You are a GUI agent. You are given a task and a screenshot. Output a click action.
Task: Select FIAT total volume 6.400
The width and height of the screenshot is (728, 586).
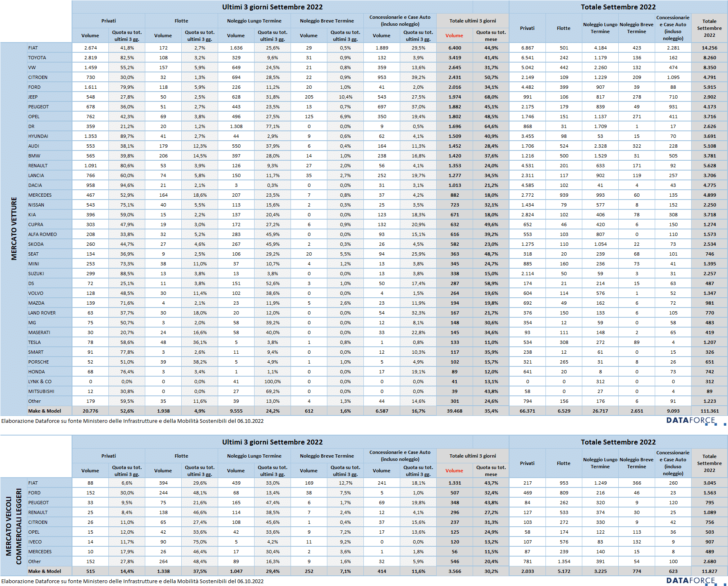click(x=455, y=48)
